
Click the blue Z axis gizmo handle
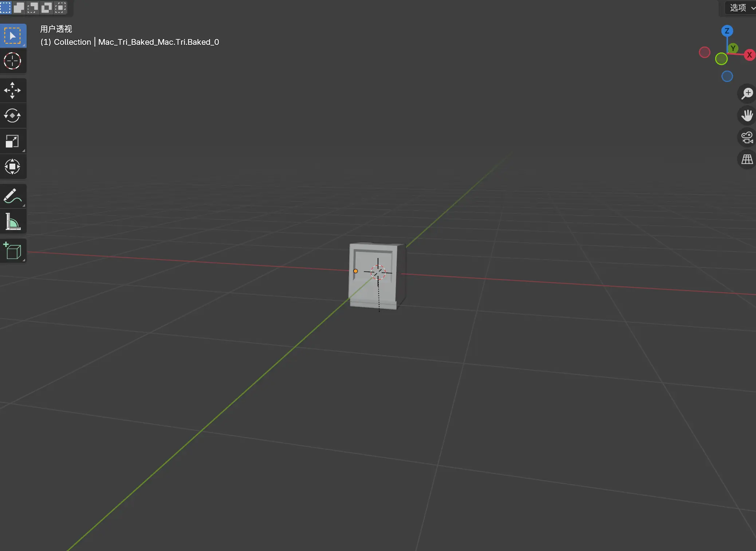point(727,31)
